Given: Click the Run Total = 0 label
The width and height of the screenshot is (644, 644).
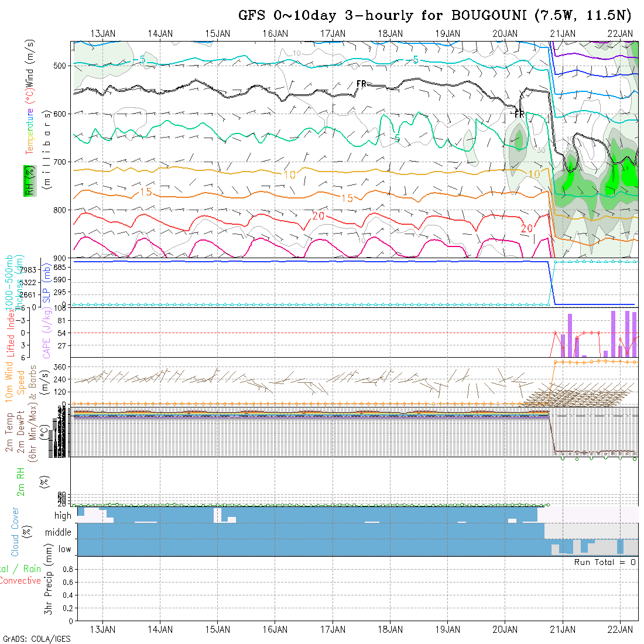Looking at the screenshot, I should (605, 562).
